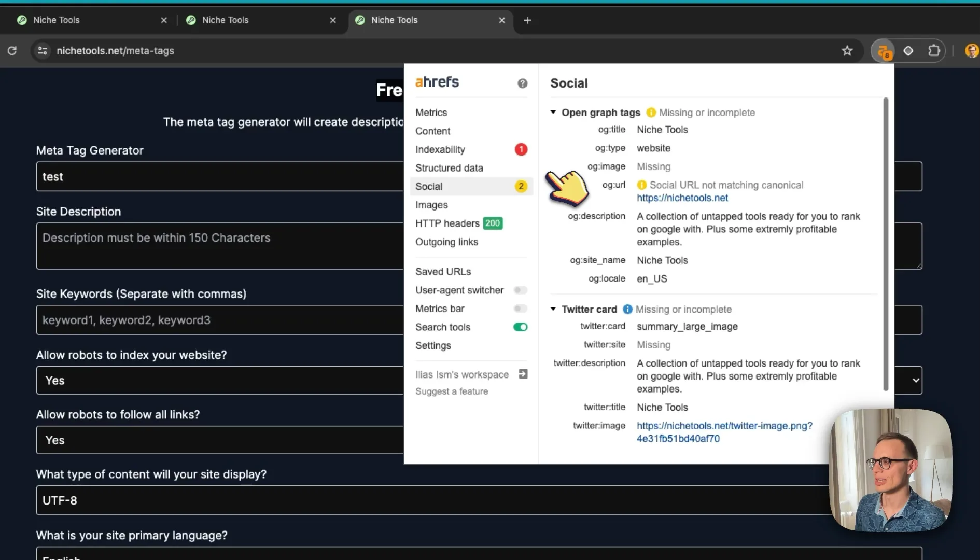The height and width of the screenshot is (560, 980).
Task: Open a new browser tab with plus icon
Action: (527, 20)
